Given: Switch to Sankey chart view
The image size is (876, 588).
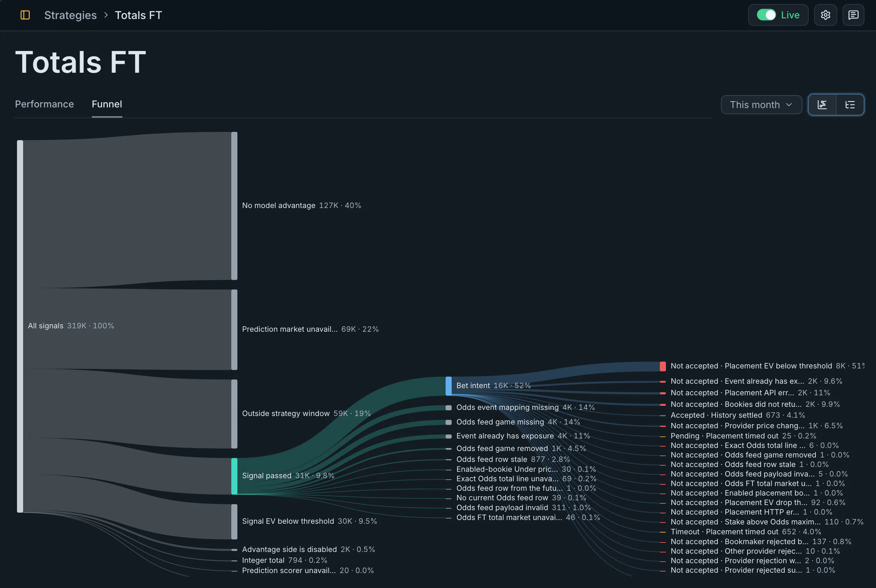Looking at the screenshot, I should point(822,105).
